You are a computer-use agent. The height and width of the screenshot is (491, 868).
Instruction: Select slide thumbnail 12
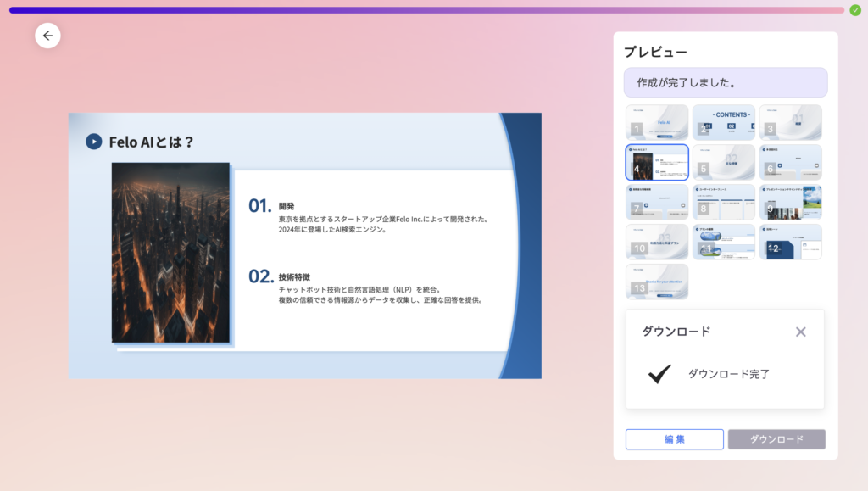pos(791,242)
